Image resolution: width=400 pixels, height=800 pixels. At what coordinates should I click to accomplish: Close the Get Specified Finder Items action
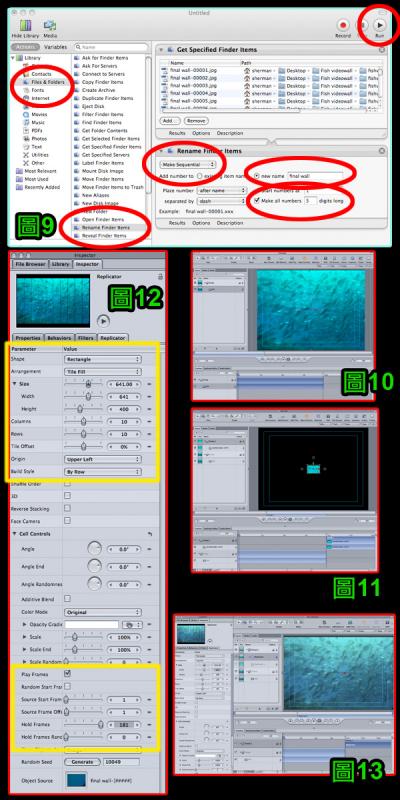click(382, 50)
